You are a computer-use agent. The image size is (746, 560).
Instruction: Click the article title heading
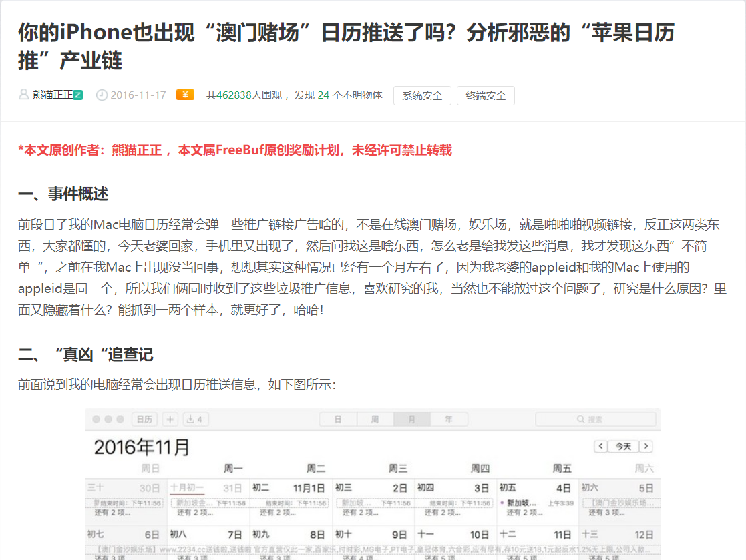[346, 46]
